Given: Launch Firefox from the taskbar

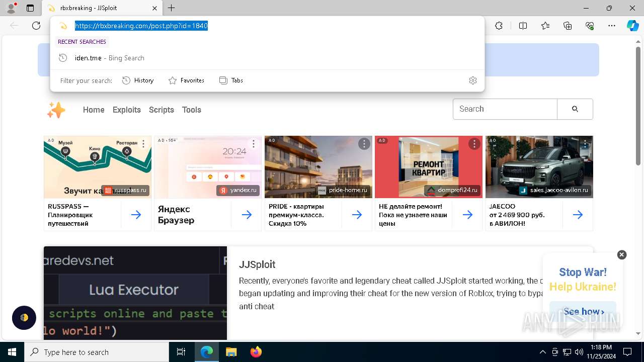Looking at the screenshot, I should click(256, 352).
